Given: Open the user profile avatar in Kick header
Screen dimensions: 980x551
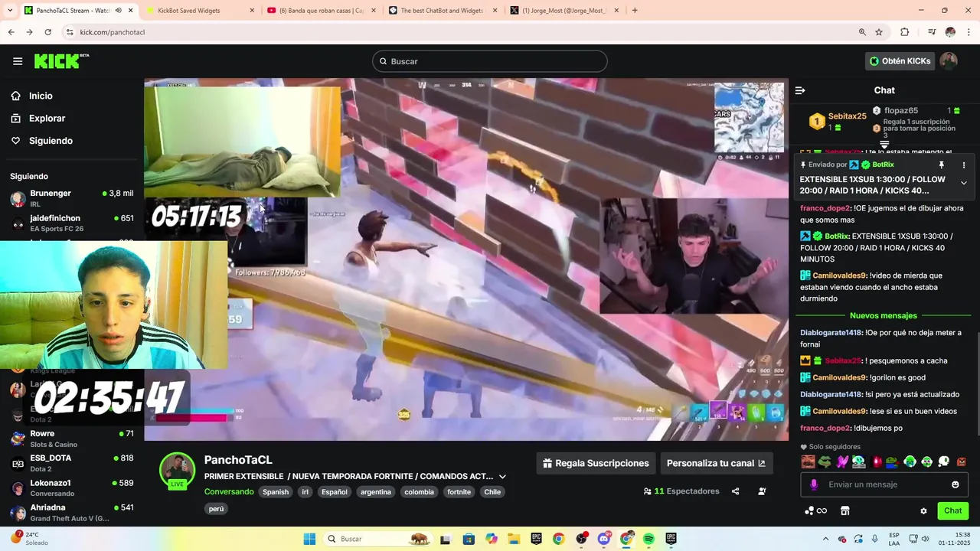Looking at the screenshot, I should pos(949,61).
